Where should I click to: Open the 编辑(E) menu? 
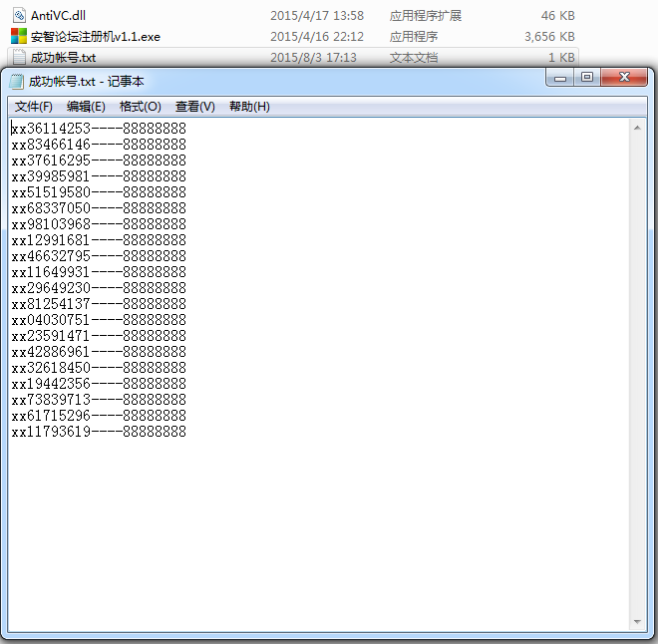[86, 107]
